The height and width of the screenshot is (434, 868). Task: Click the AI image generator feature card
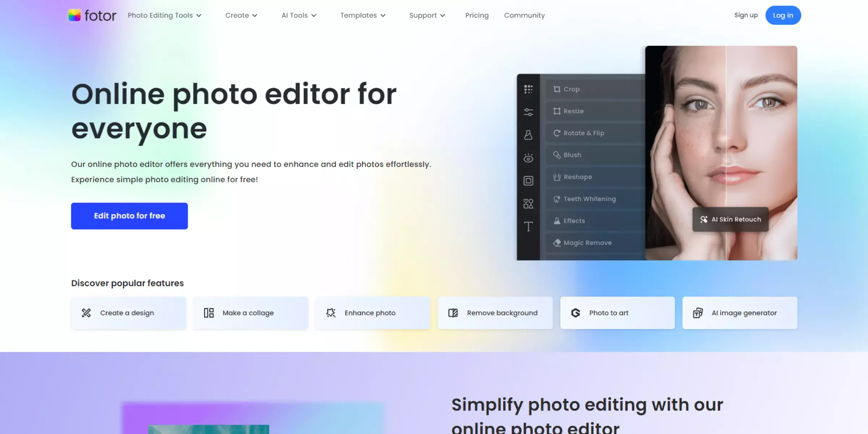pyautogui.click(x=740, y=313)
